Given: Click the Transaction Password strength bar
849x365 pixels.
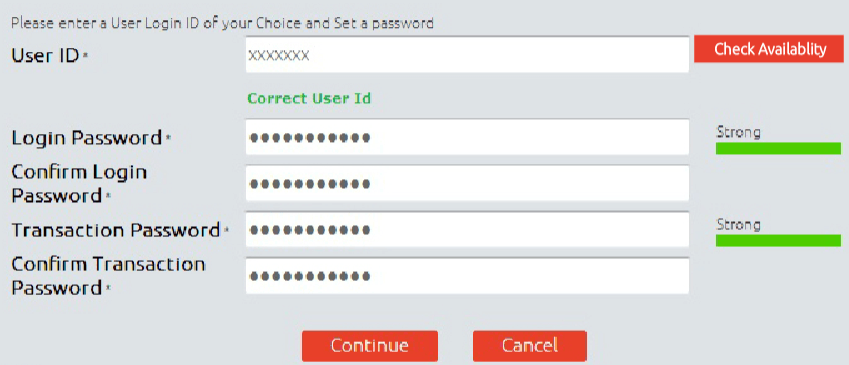Looking at the screenshot, I should [778, 240].
